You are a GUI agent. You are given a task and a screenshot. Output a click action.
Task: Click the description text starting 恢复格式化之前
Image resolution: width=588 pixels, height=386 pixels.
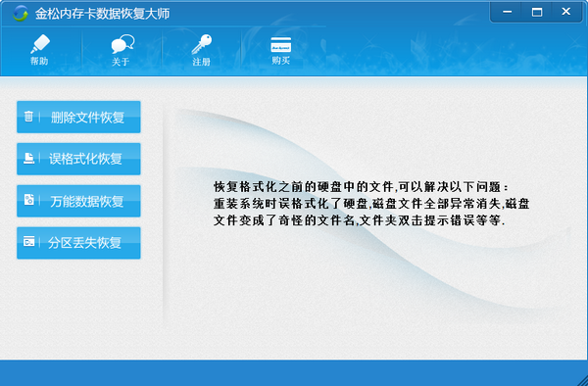coord(371,204)
